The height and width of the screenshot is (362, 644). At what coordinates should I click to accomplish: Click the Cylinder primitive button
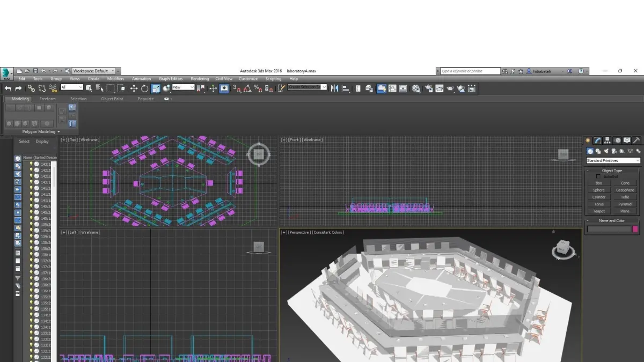click(599, 197)
